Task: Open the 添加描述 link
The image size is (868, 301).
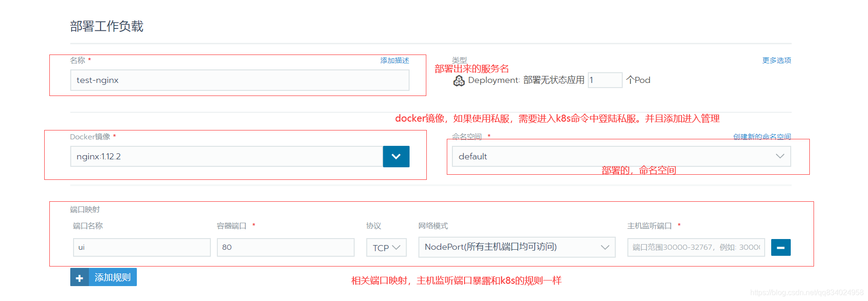Action: coord(395,61)
